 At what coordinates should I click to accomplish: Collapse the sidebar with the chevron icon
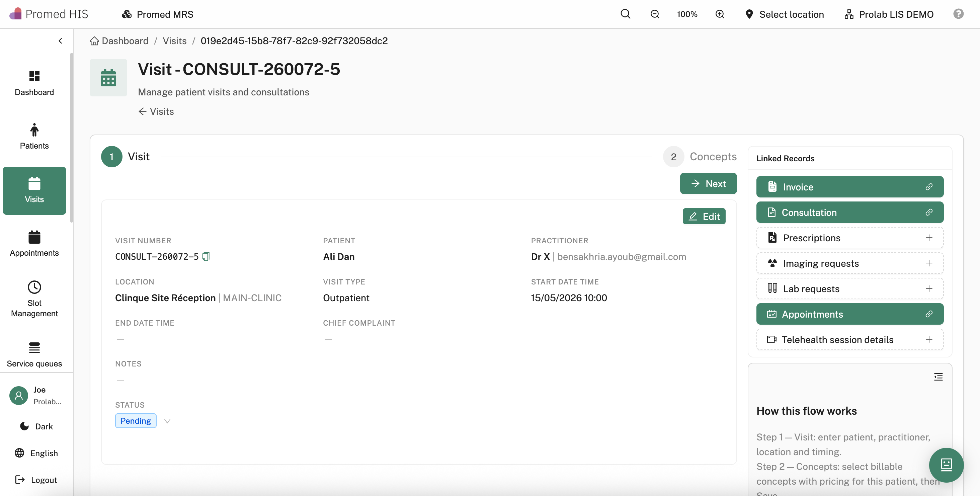pyautogui.click(x=60, y=41)
